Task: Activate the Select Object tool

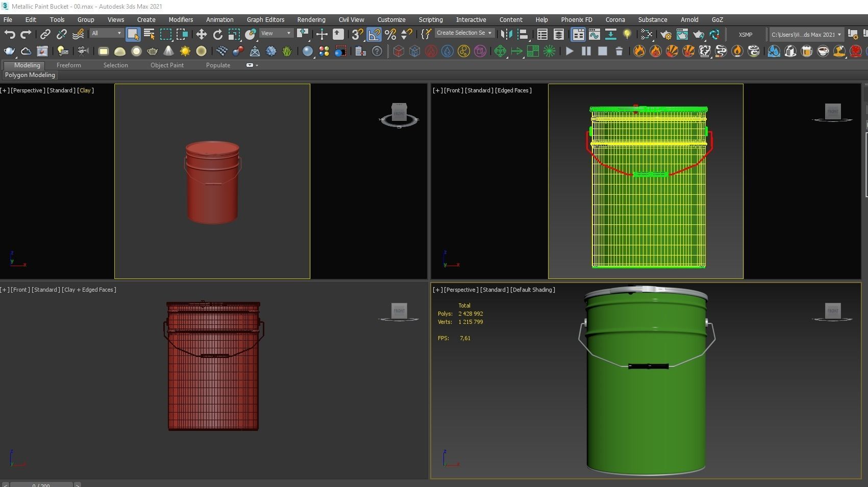Action: point(133,34)
